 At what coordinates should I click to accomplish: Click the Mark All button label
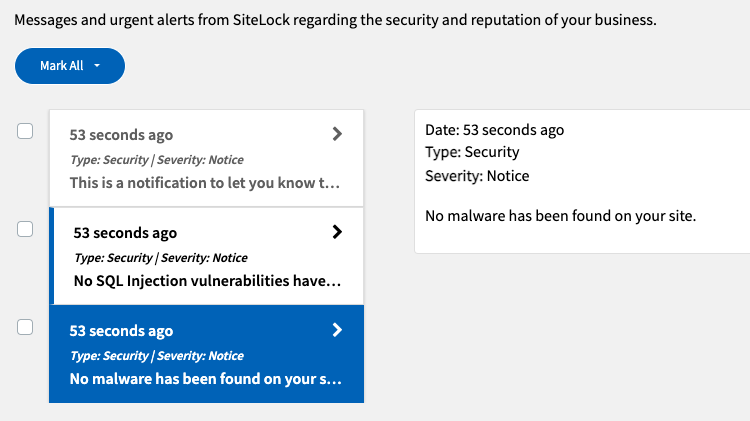click(x=62, y=66)
